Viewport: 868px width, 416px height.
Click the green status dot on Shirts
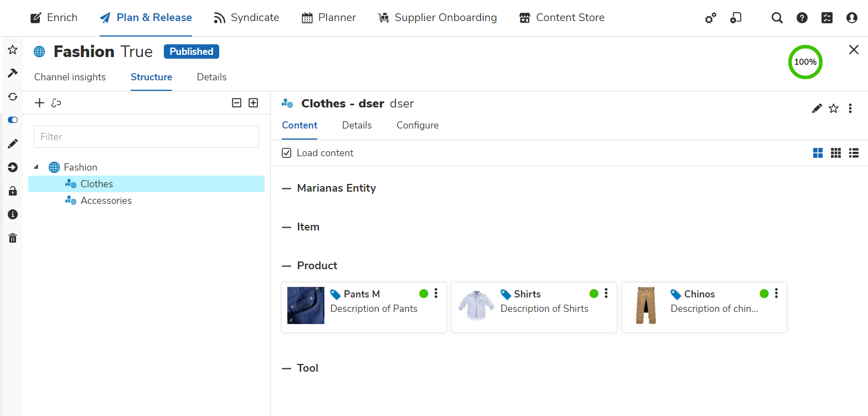[x=594, y=294]
